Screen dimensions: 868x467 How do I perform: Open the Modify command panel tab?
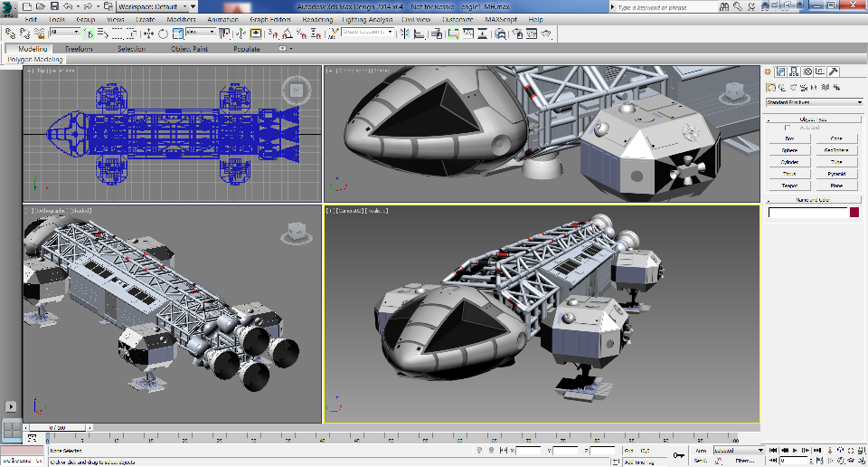coord(780,71)
